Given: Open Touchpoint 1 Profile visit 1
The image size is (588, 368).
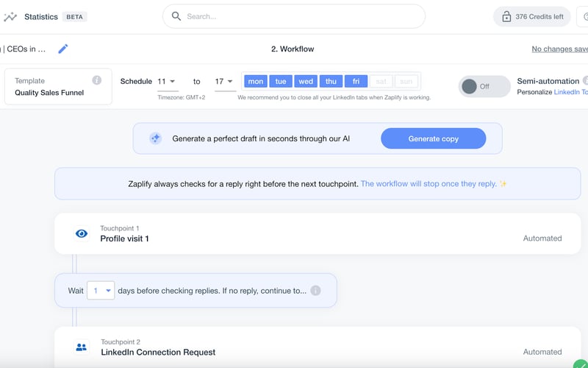Looking at the screenshot, I should [318, 233].
